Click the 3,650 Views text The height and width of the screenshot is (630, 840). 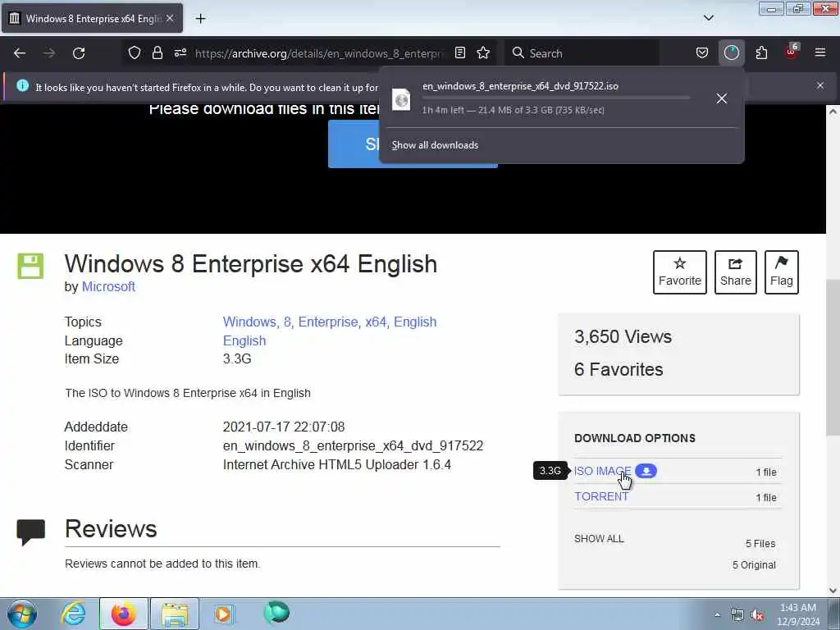tap(623, 336)
